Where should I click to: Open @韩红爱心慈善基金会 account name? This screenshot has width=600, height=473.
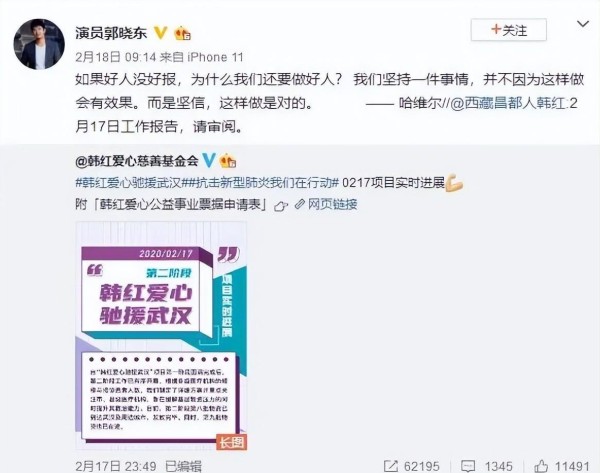coord(137,160)
